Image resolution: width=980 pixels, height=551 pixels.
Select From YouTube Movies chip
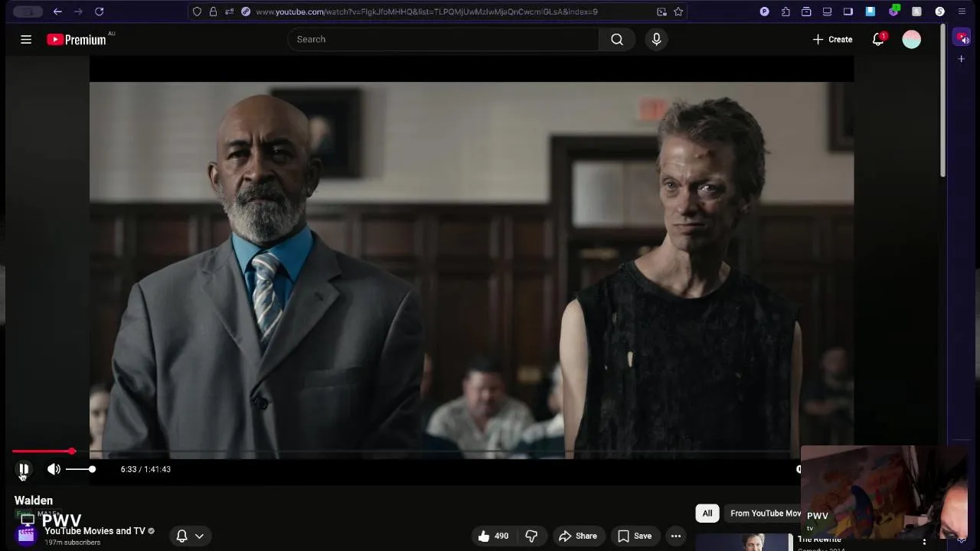766,514
